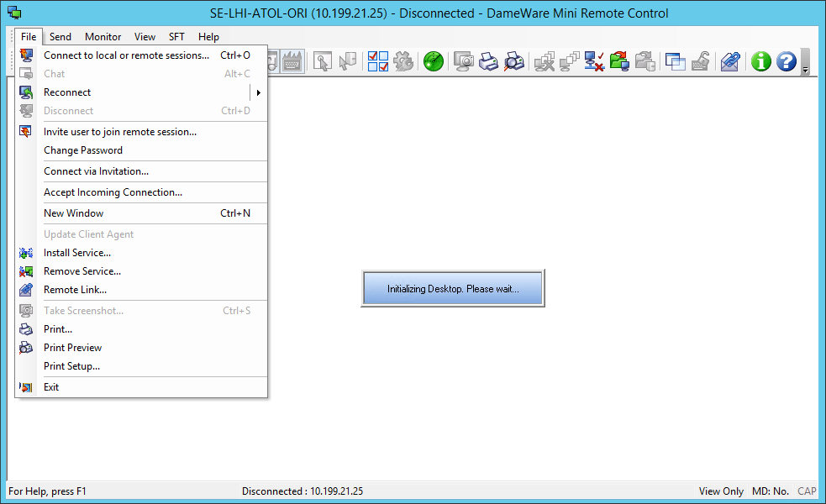Click the door icon beside Exit
The image size is (826, 504).
26,387
